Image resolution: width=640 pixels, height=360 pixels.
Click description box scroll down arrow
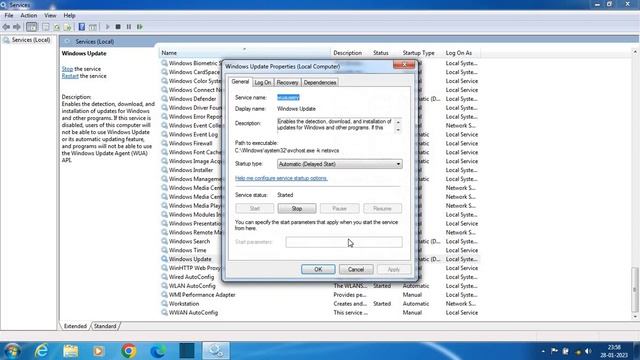coord(398,130)
